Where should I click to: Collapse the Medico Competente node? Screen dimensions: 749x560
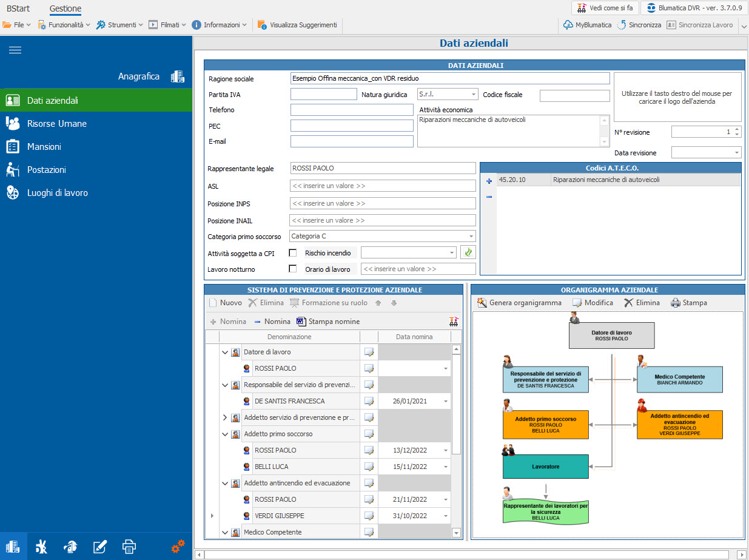click(x=225, y=532)
